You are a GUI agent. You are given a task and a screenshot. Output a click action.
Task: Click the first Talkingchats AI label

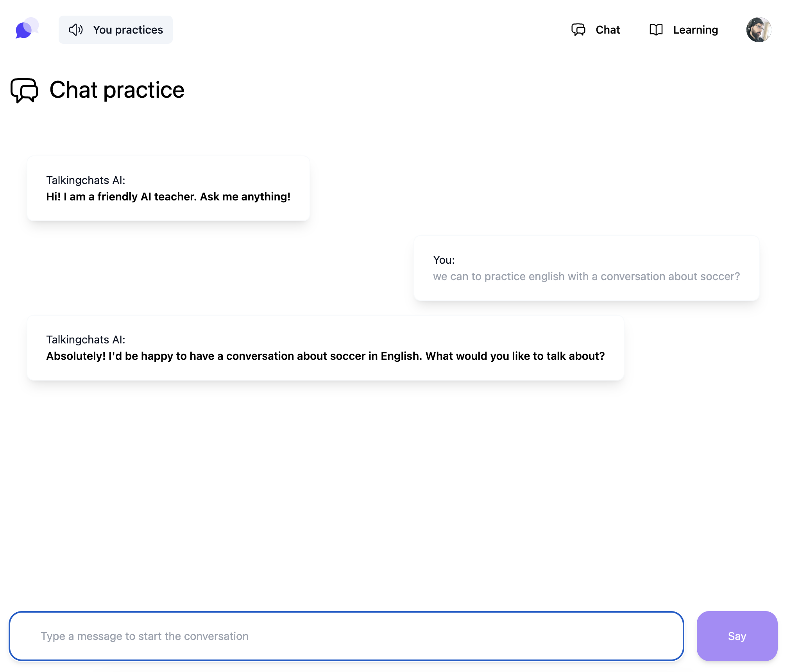86,180
